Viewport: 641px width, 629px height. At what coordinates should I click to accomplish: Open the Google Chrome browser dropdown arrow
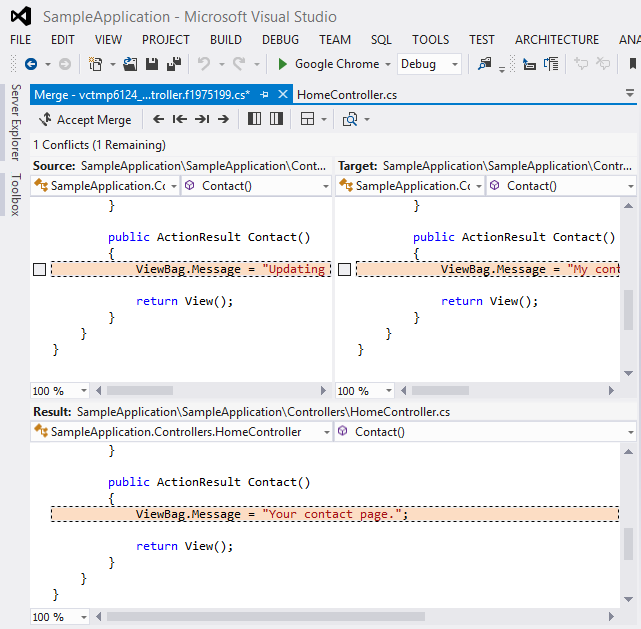388,64
